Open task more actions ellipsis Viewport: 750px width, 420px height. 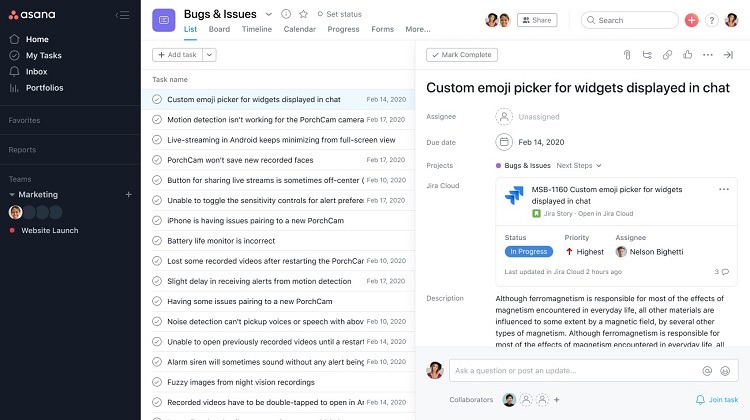[708, 55]
